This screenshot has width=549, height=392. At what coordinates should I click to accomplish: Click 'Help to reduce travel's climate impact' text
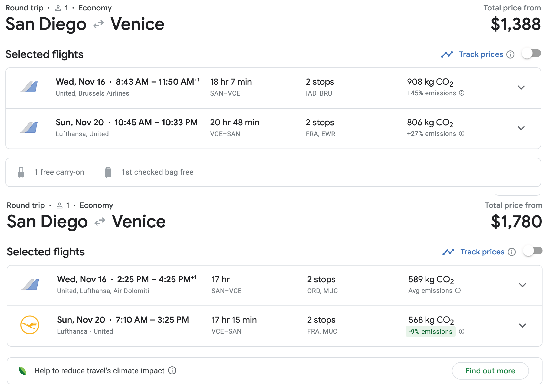click(x=99, y=371)
